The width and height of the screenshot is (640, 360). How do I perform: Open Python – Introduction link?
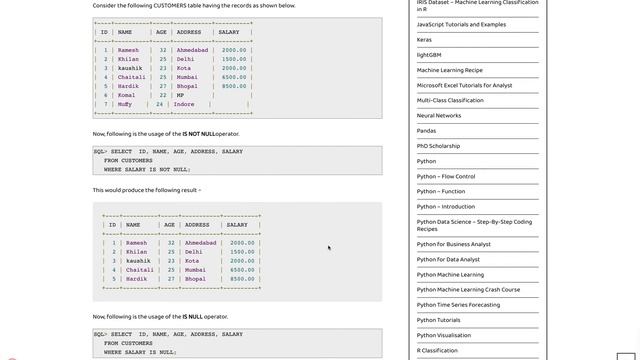click(x=446, y=207)
